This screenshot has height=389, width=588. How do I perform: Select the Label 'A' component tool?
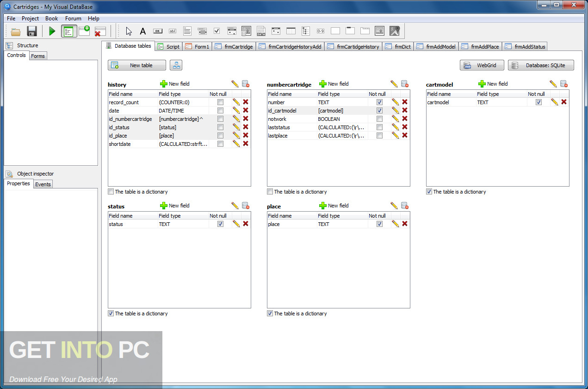pyautogui.click(x=143, y=31)
